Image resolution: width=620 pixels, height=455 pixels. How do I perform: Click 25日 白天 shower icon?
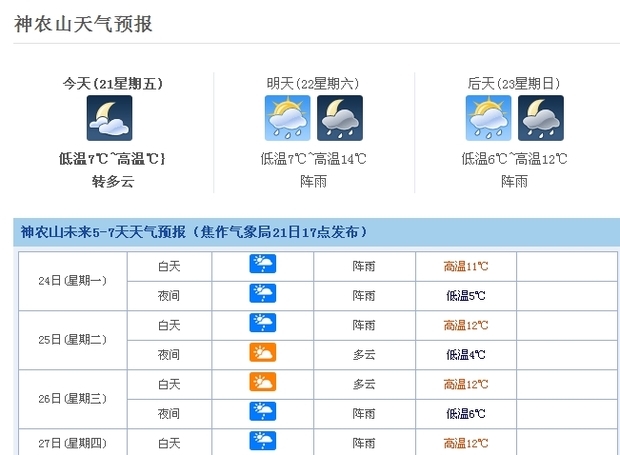263,323
